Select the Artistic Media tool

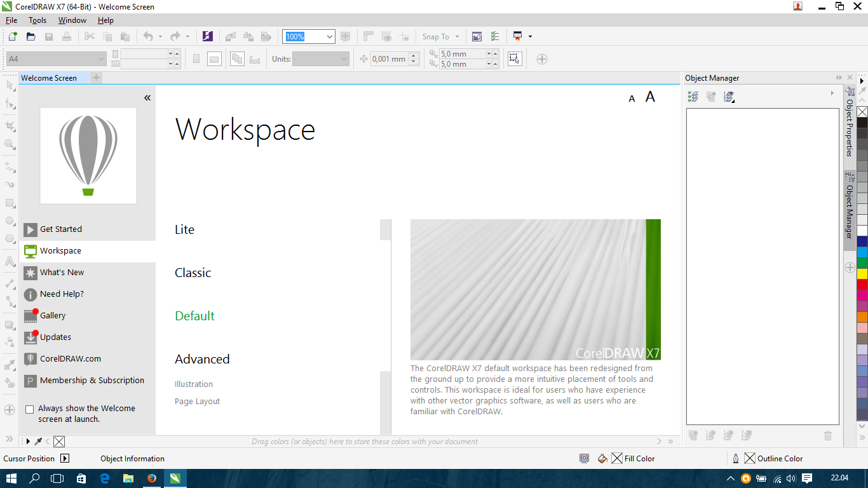[10, 185]
